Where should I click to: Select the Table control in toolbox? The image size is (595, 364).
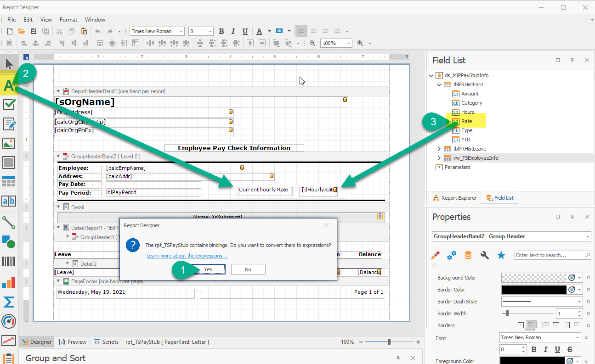pos(9,182)
